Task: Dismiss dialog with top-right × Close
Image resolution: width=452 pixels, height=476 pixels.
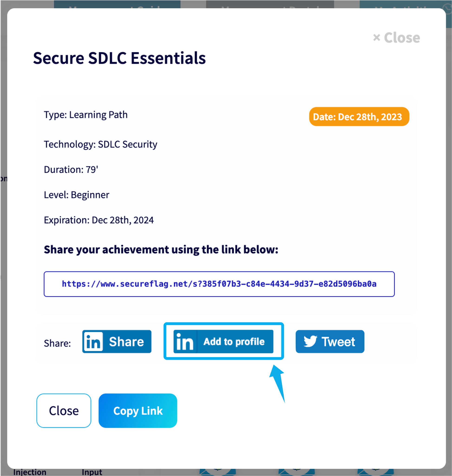Action: [396, 38]
